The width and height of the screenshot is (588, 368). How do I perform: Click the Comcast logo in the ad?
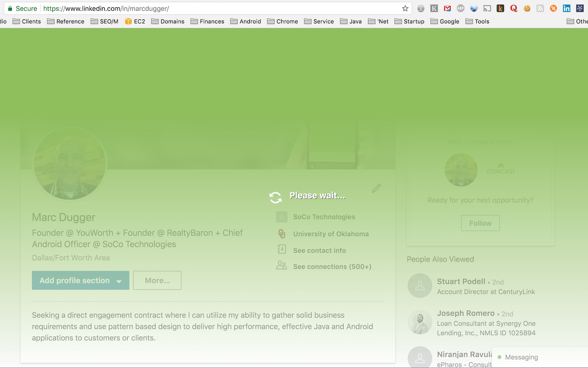click(501, 170)
